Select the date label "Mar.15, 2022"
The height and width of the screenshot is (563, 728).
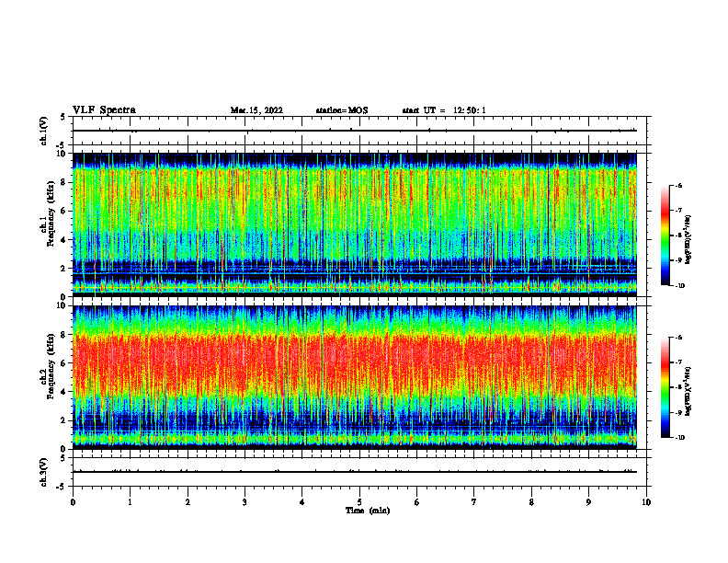pos(256,110)
